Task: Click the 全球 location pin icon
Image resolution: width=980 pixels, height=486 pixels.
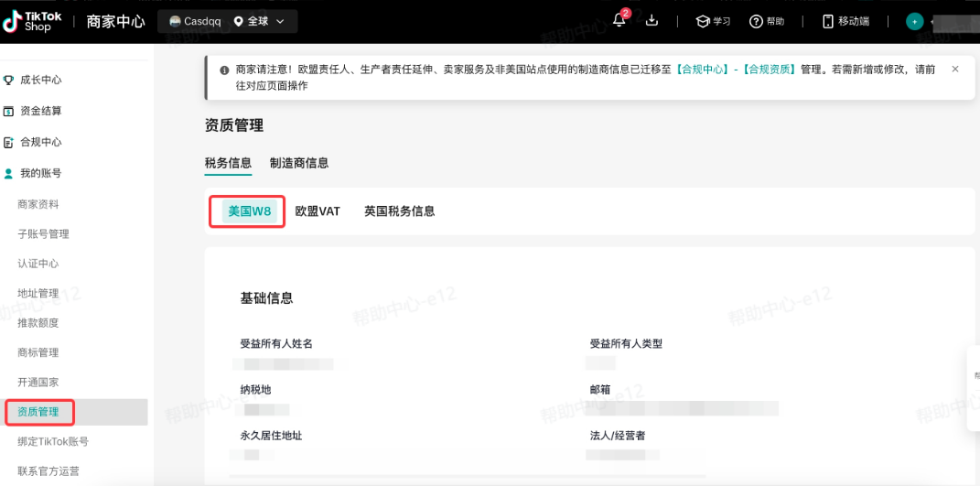Action: pos(238,21)
